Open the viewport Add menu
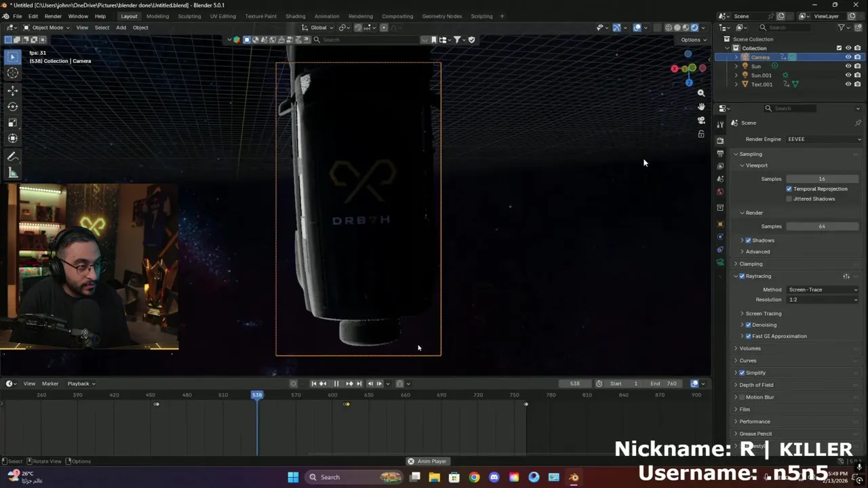Screen dimensions: 868x488 121,28
